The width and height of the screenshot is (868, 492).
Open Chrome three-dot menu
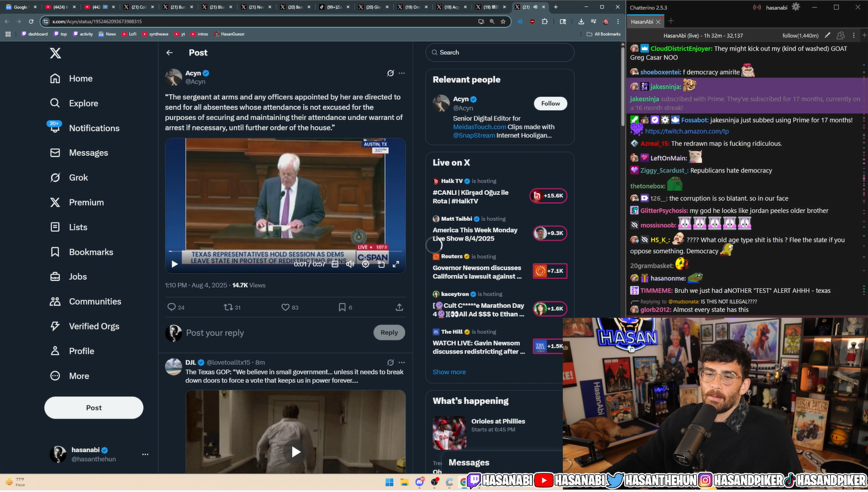click(617, 21)
